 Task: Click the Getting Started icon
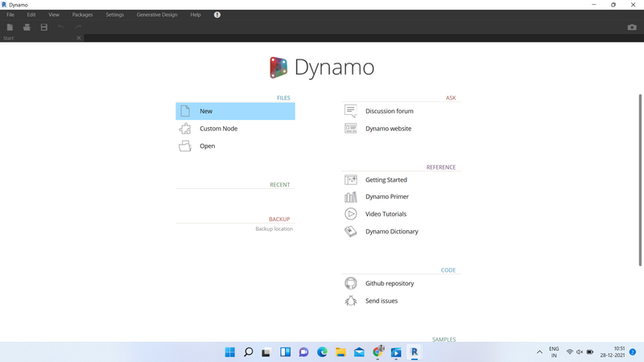coord(351,179)
